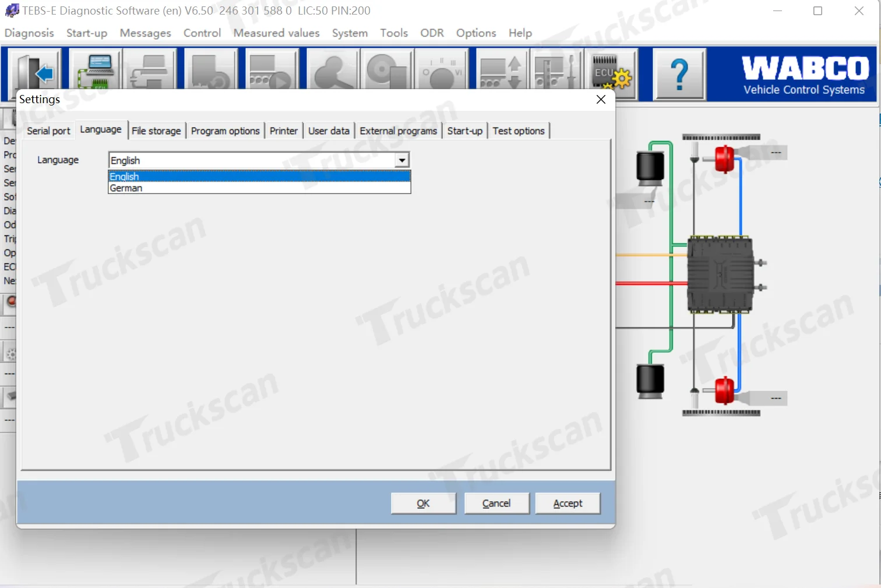Viewport: 881px width, 588px height.
Task: Close the Settings dialog
Action: click(601, 100)
